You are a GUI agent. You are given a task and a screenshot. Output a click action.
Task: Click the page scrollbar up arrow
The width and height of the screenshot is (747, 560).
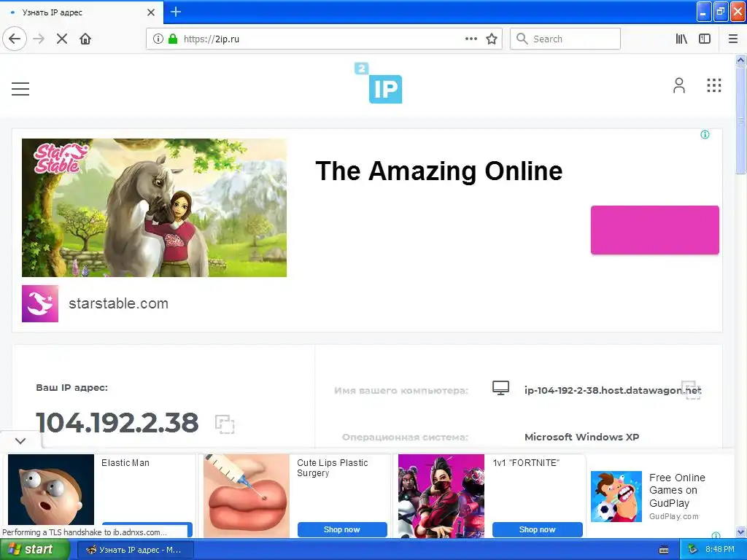[741, 60]
